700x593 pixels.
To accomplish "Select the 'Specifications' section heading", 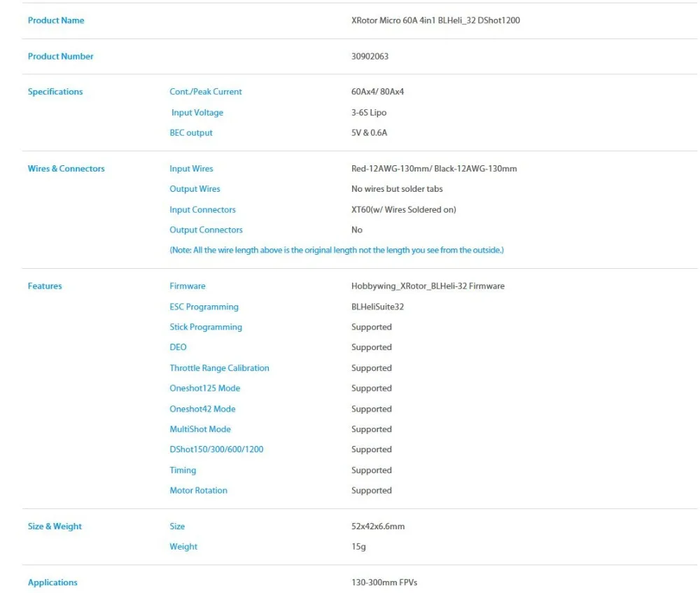I will [55, 92].
